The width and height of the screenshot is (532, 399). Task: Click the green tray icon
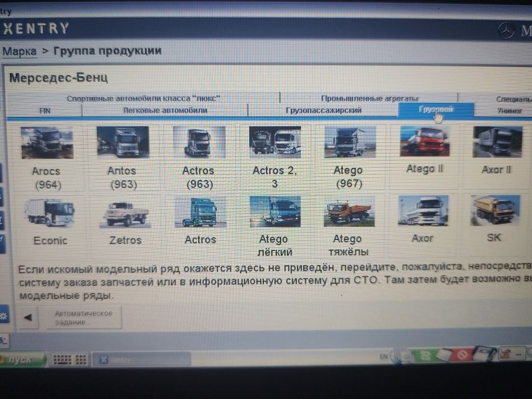pyautogui.click(x=424, y=356)
